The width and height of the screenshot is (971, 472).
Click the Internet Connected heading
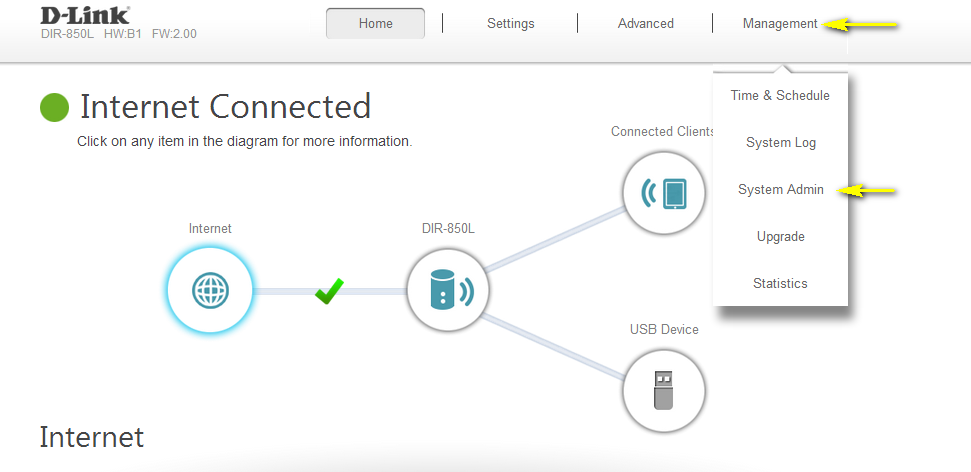pos(225,106)
